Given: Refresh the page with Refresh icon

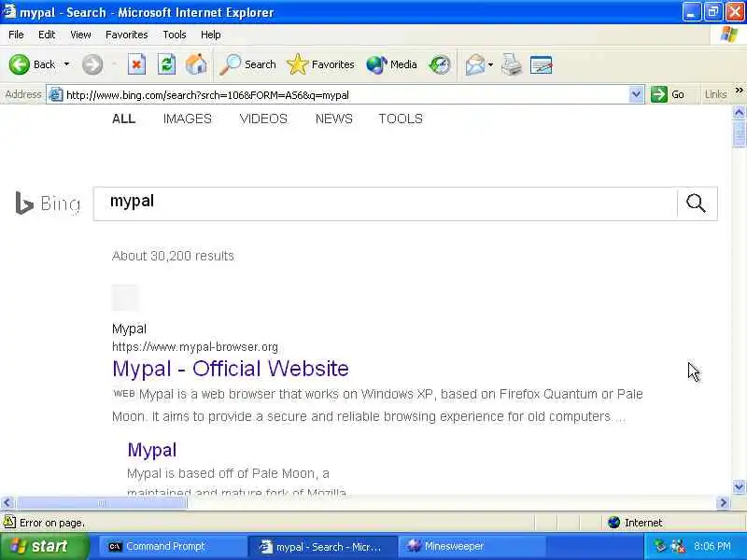Looking at the screenshot, I should point(166,64).
